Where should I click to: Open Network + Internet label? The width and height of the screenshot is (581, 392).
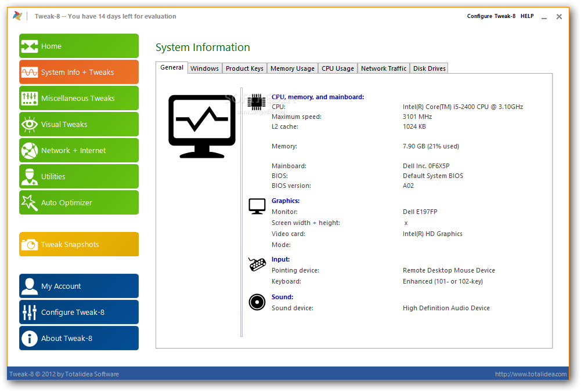click(x=73, y=151)
